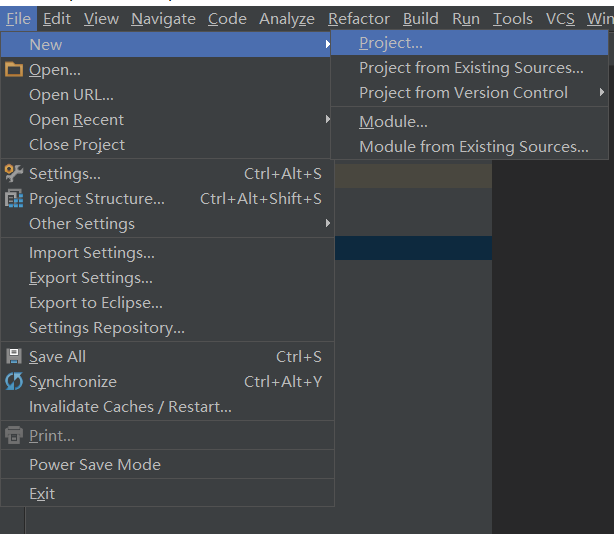Select Other Settings entry
This screenshot has height=534, width=614.
point(168,224)
